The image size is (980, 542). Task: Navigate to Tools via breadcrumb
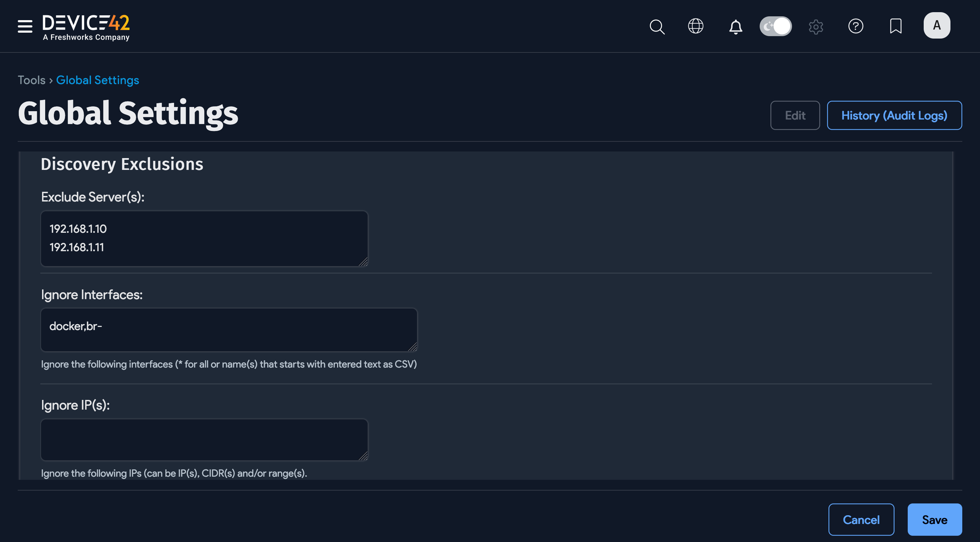(31, 80)
